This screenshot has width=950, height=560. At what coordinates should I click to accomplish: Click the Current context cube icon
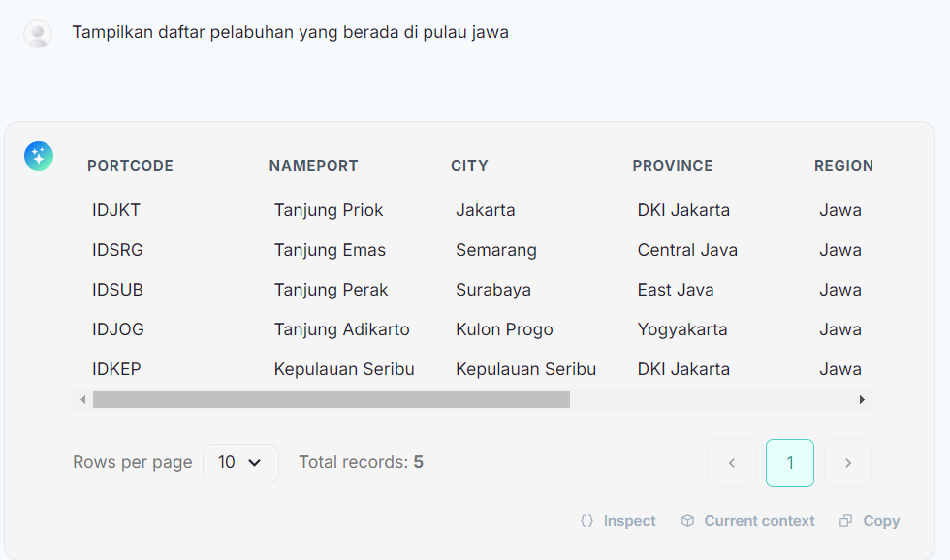point(687,521)
